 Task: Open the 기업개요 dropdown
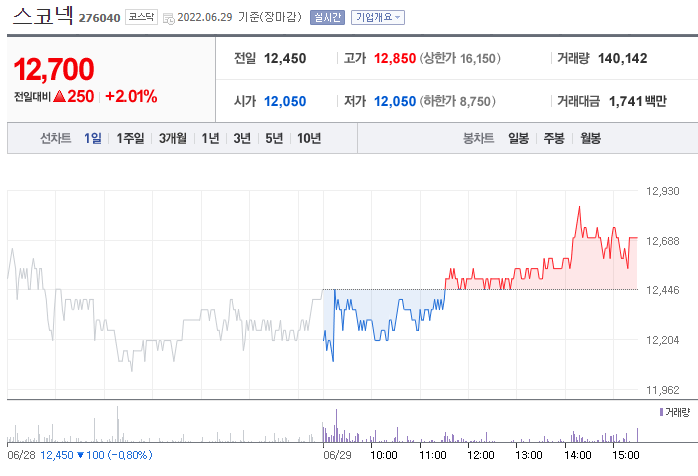pos(377,17)
